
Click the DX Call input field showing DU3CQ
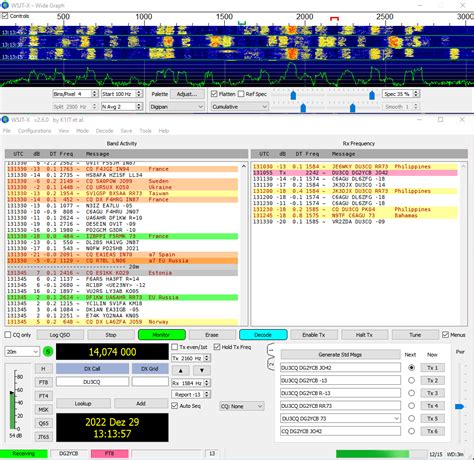92,382
